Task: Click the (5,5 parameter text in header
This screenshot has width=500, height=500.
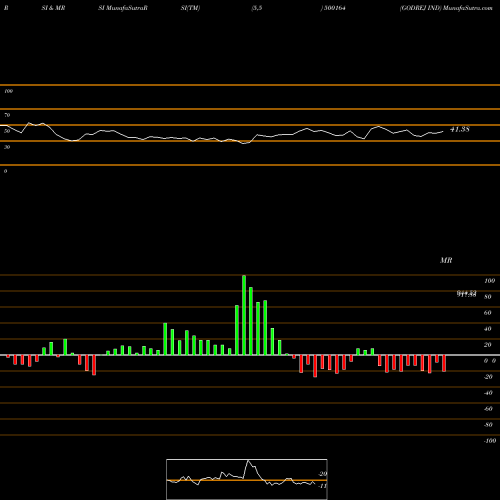Action: pyautogui.click(x=257, y=8)
